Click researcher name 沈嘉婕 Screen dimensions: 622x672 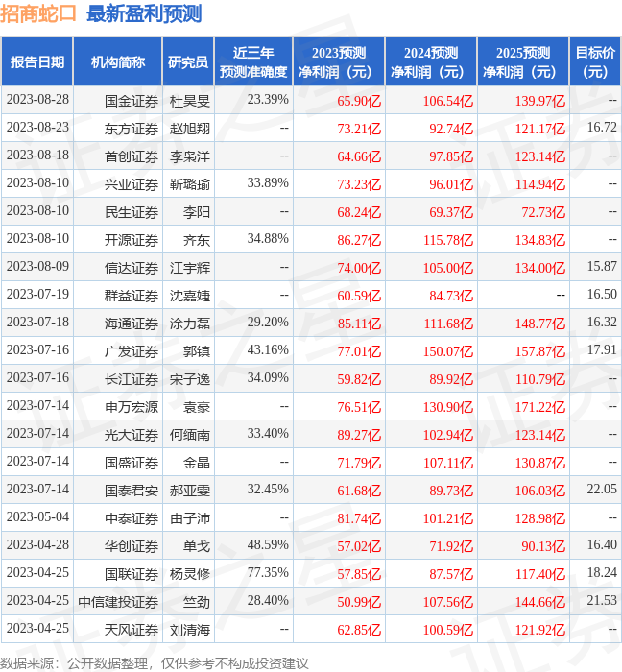point(190,297)
